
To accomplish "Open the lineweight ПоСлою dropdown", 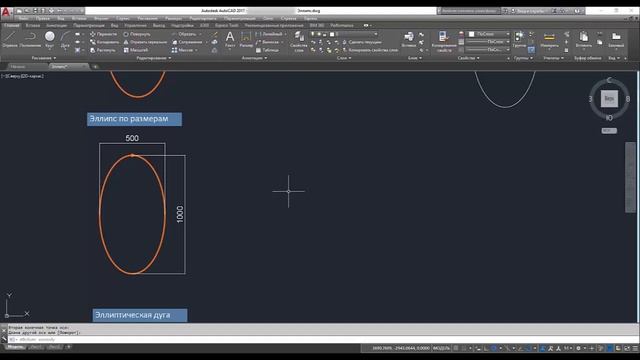I will 488,42.
